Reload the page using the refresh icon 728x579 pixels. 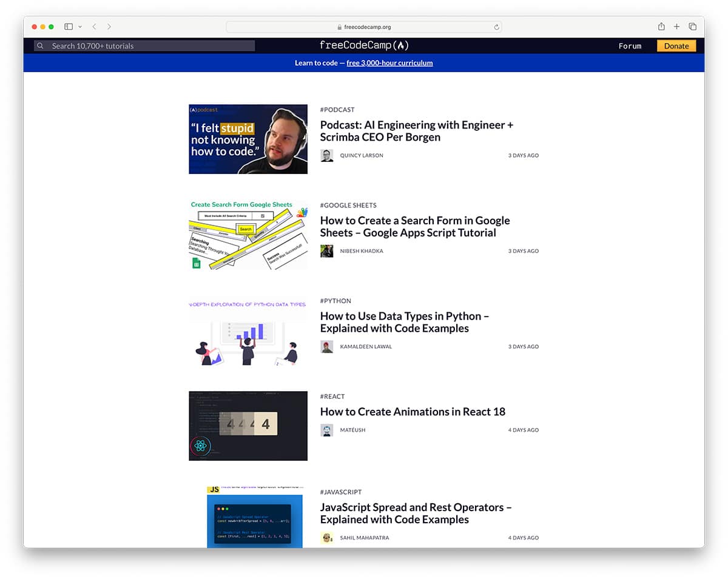pyautogui.click(x=496, y=27)
